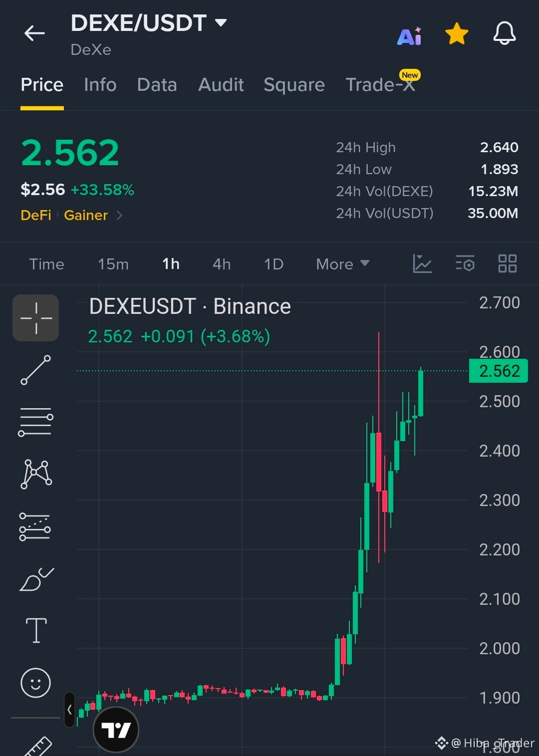Screen dimensions: 539x756
Task: Open the grid layout icon
Action: (x=508, y=263)
